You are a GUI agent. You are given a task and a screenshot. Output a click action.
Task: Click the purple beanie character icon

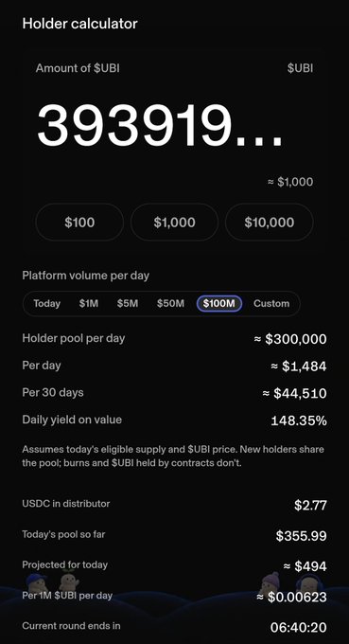pos(271,581)
